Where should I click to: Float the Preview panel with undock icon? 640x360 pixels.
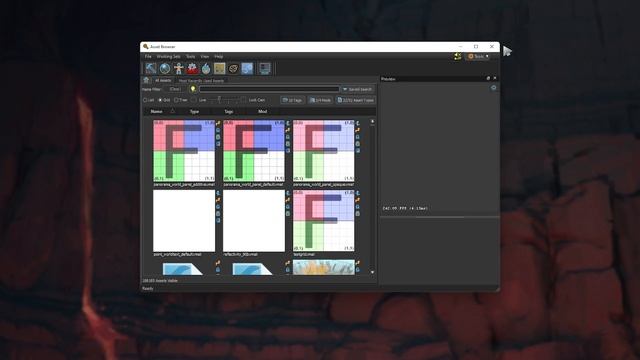[x=488, y=78]
